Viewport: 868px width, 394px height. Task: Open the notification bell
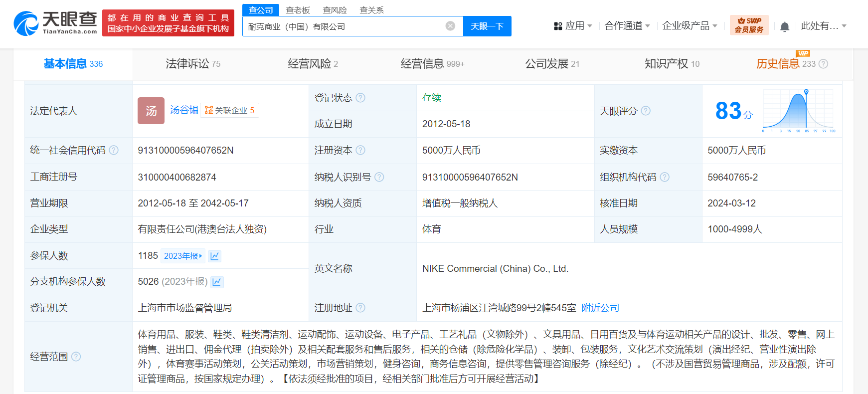tap(784, 26)
